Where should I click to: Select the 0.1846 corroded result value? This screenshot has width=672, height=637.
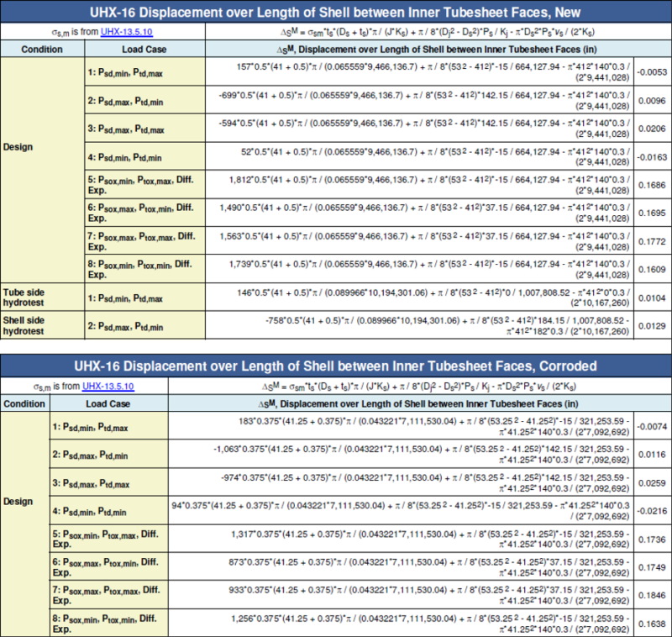point(653,594)
